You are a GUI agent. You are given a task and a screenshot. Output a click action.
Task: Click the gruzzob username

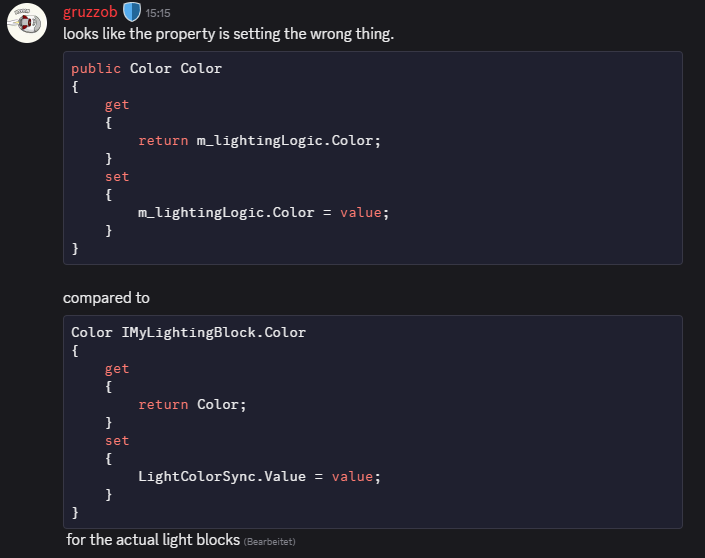coord(90,13)
